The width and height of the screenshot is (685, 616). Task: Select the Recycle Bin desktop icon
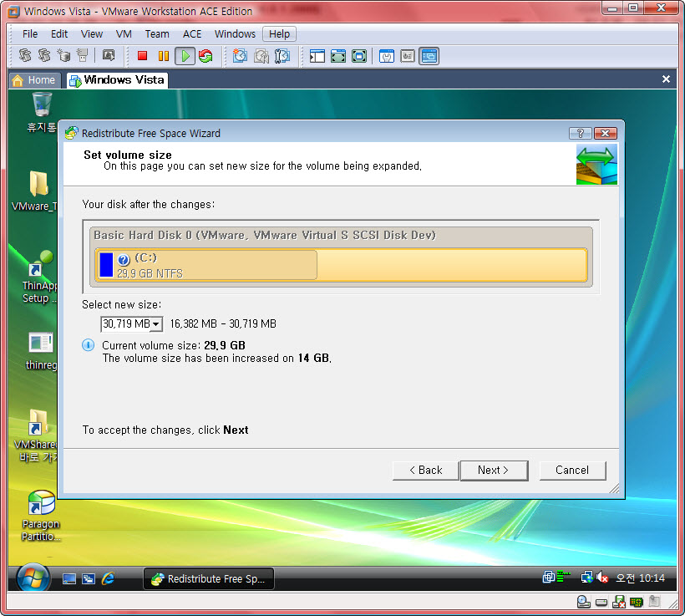coord(42,113)
